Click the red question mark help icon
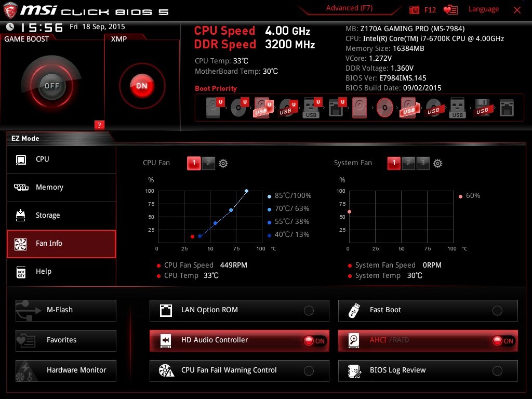This screenshot has width=532, height=399. pos(99,125)
